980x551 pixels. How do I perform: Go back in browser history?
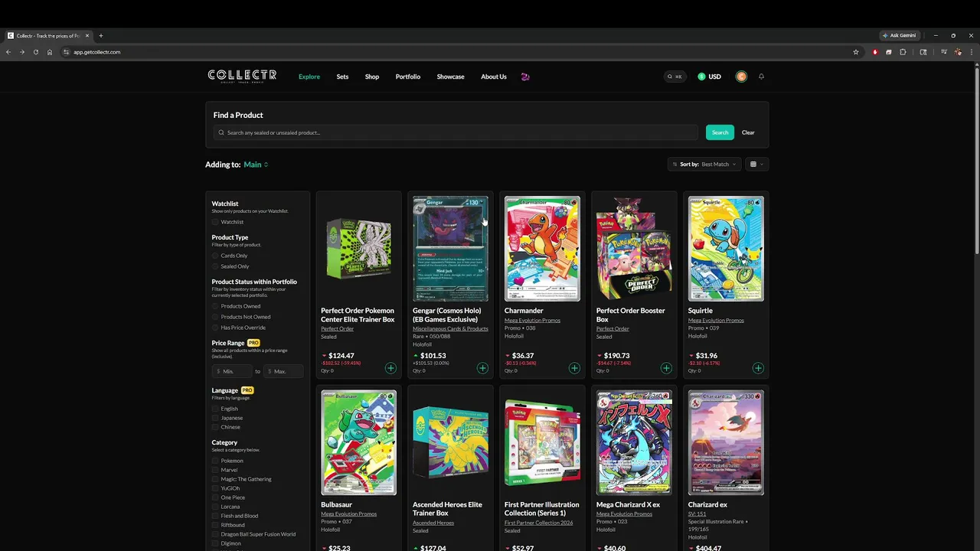click(x=8, y=52)
